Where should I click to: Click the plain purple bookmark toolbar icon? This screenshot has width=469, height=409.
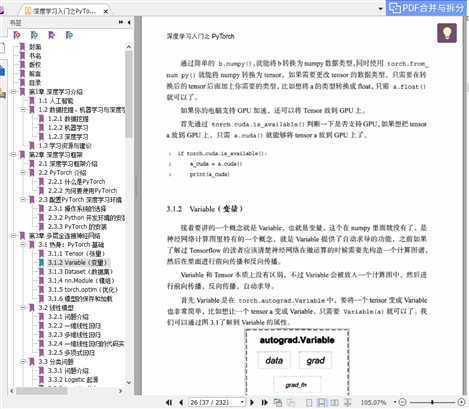pos(51,35)
